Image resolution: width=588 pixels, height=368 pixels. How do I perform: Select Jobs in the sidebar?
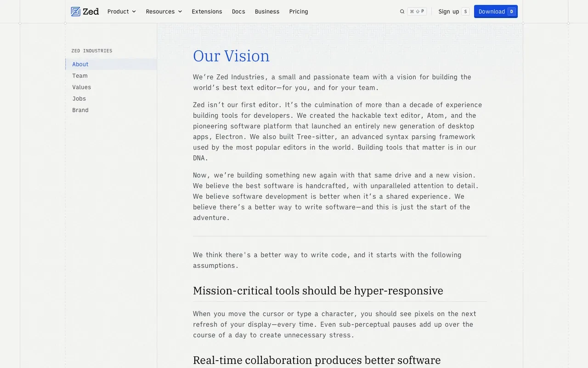(x=111, y=99)
